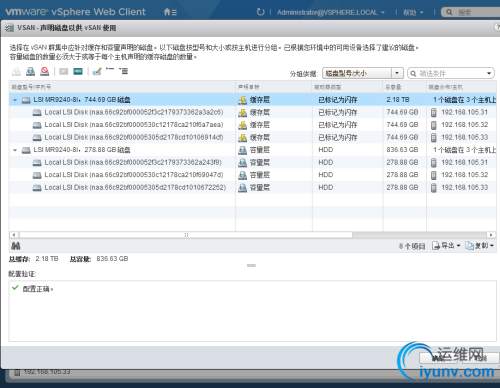This screenshot has width=500, height=388.
Task: Click the collapse all groups icon
Action: [x=110, y=70]
